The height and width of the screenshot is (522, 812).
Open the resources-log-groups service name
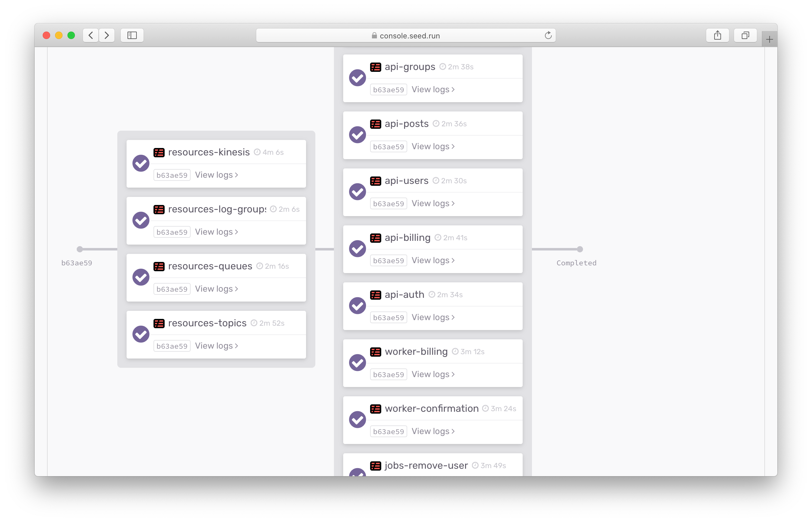[217, 210]
